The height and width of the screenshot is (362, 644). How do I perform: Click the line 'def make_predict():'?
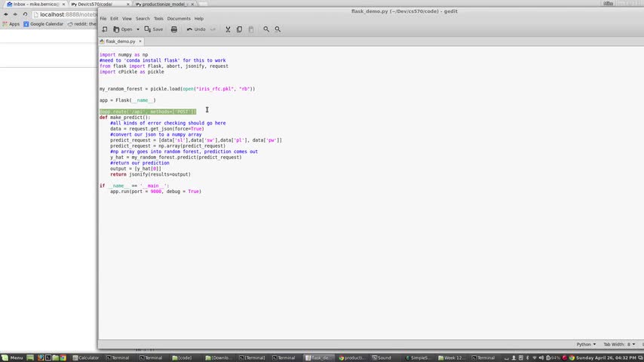[x=125, y=118]
